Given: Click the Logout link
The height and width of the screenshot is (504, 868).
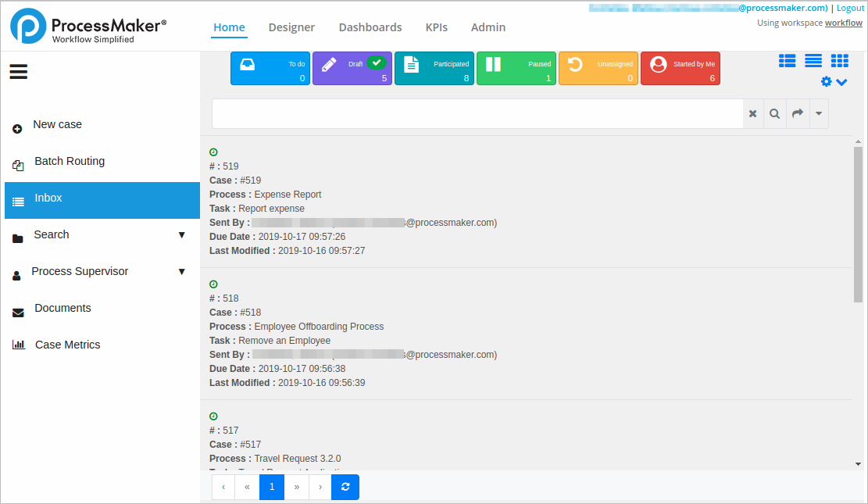Looking at the screenshot, I should pyautogui.click(x=850, y=8).
